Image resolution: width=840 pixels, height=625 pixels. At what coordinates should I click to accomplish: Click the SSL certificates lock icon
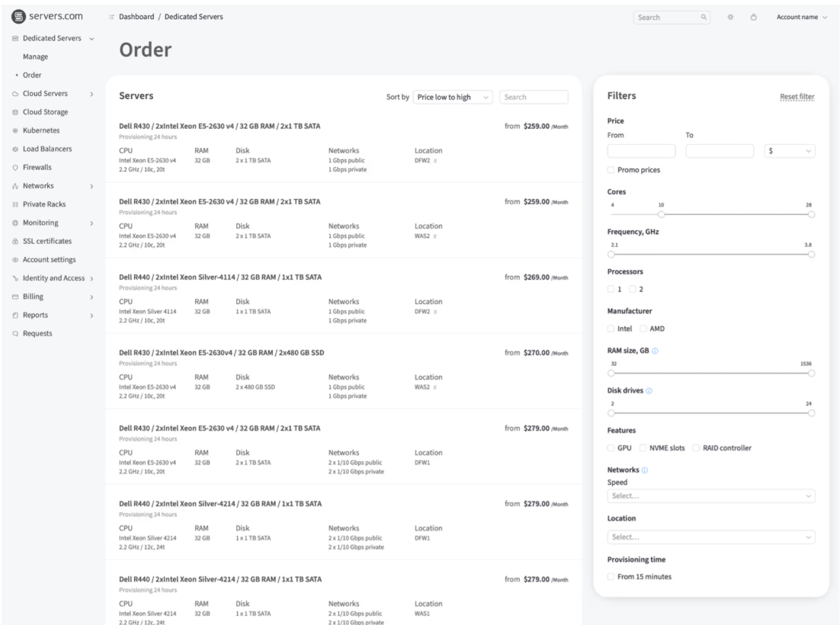pyautogui.click(x=16, y=242)
